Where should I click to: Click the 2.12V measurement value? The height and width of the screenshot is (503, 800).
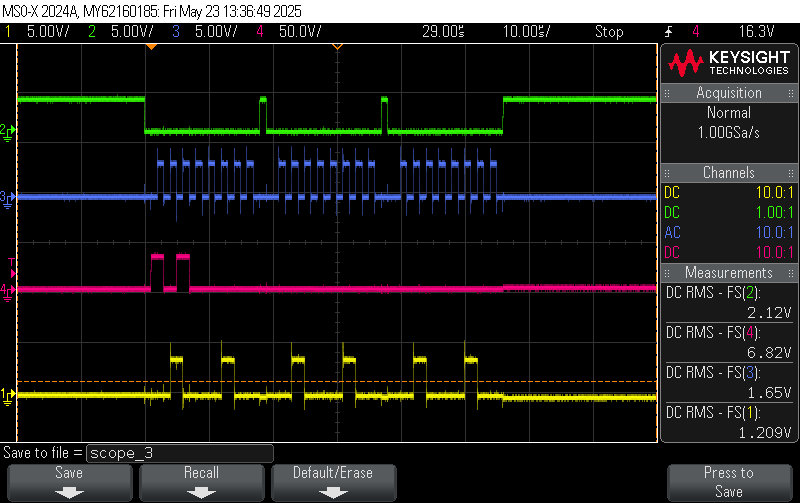pos(769,313)
